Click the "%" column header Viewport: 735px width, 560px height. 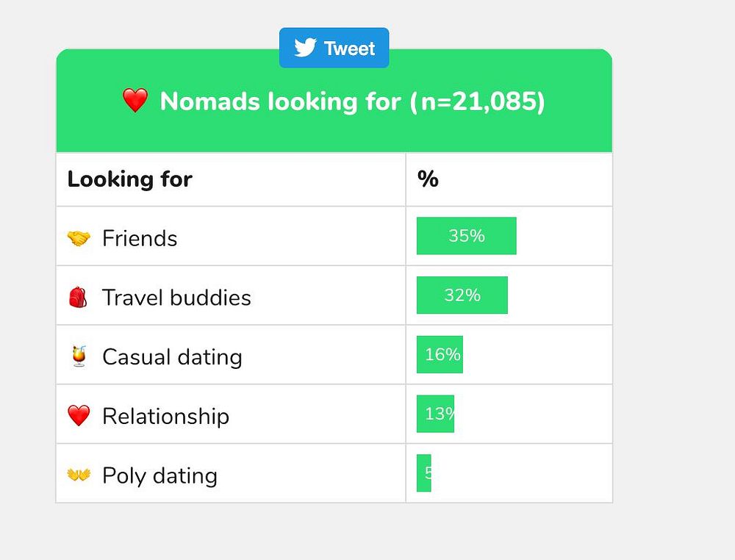[x=428, y=179]
